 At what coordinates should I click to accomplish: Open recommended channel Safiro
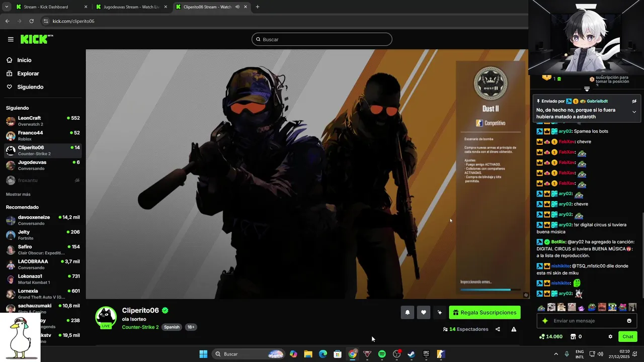coord(43,250)
